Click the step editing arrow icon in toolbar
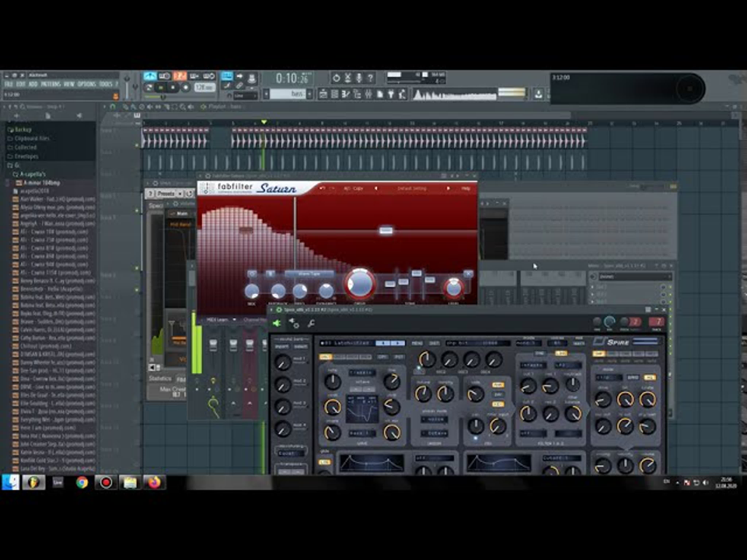747x560 pixels. pyautogui.click(x=239, y=76)
